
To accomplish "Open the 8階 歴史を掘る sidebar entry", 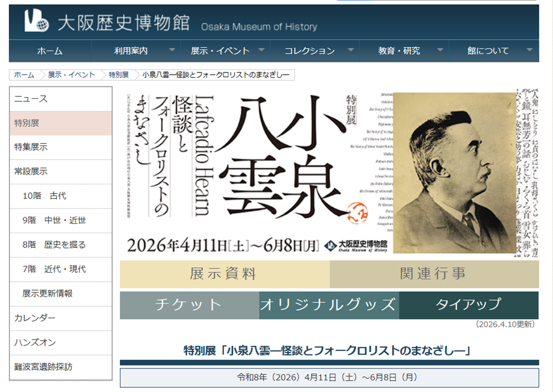I will tap(61, 244).
